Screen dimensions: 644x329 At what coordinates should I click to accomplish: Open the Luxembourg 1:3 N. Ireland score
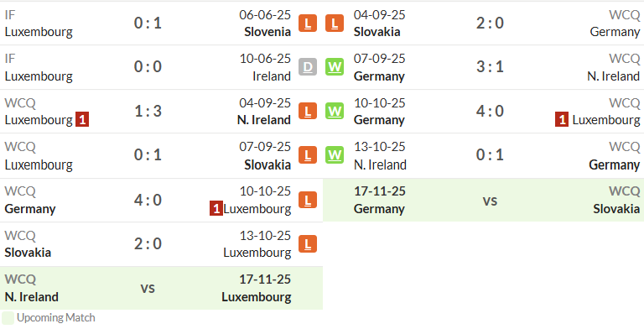pos(148,111)
